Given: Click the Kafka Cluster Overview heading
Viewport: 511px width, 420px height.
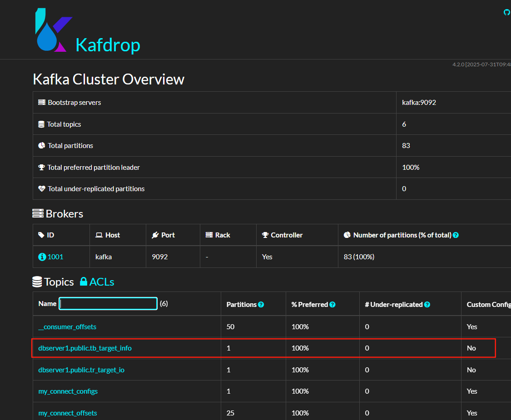Looking at the screenshot, I should 109,79.
